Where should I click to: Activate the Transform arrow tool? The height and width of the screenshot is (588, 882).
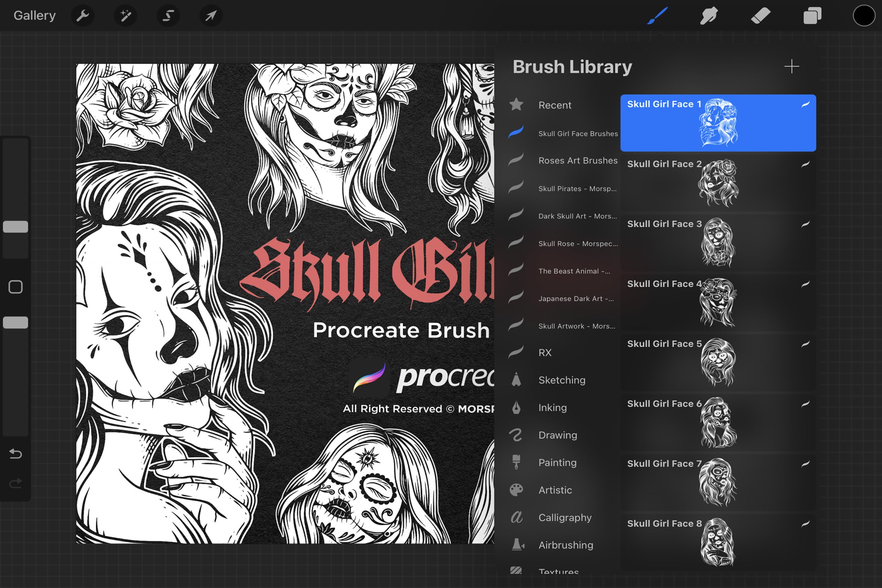coord(211,16)
